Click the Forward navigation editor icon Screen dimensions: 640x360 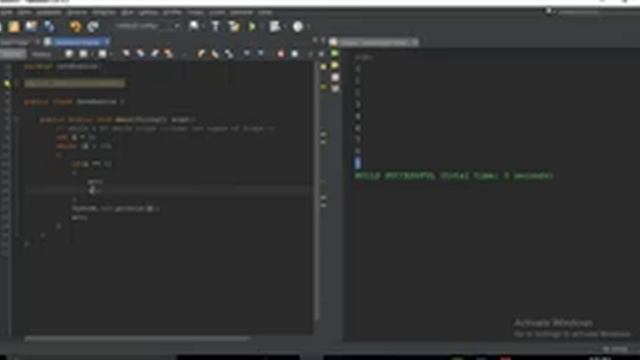[102, 54]
